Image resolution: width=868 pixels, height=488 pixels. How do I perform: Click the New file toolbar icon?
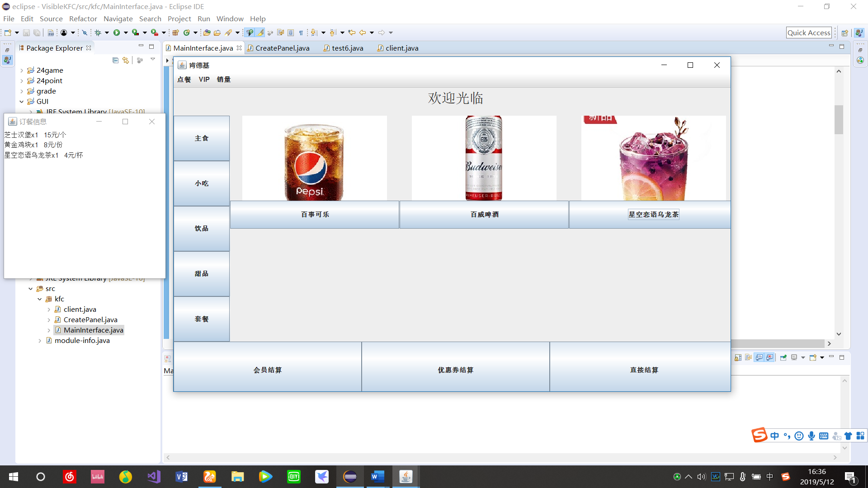pyautogui.click(x=8, y=33)
